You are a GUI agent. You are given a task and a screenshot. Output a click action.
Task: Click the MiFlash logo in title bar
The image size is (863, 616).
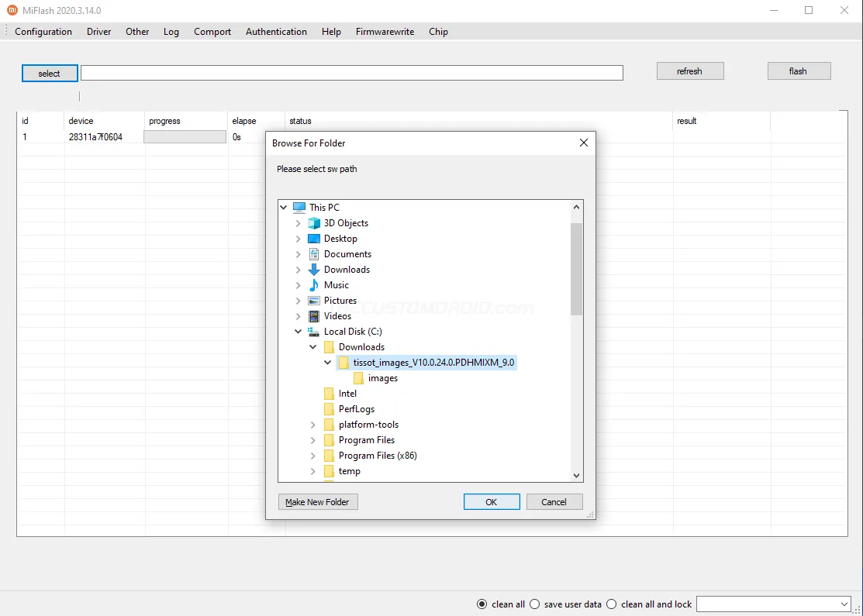point(10,10)
